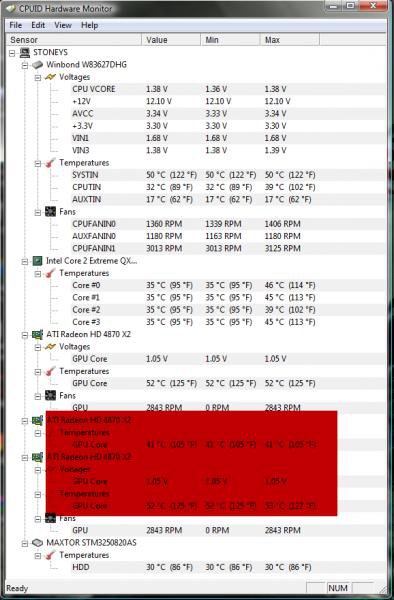The height and width of the screenshot is (600, 394).
Task: Click the 1406 RPM max value
Action: [x=282, y=224]
